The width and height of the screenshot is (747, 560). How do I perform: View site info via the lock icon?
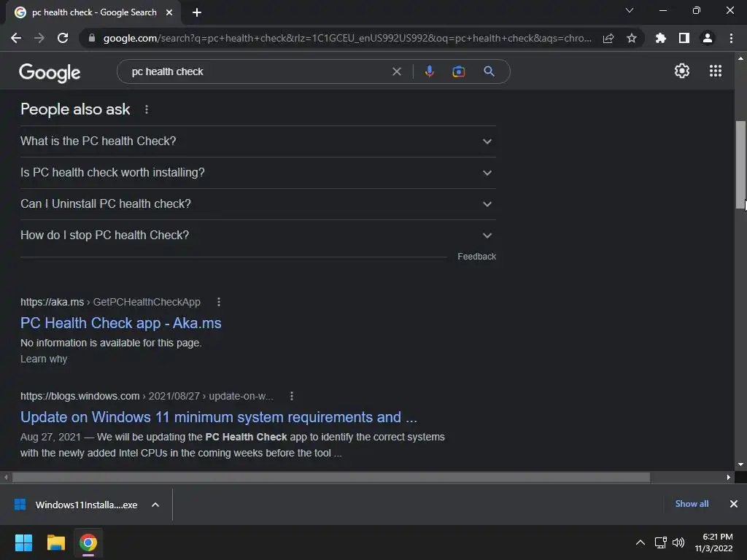(x=91, y=38)
